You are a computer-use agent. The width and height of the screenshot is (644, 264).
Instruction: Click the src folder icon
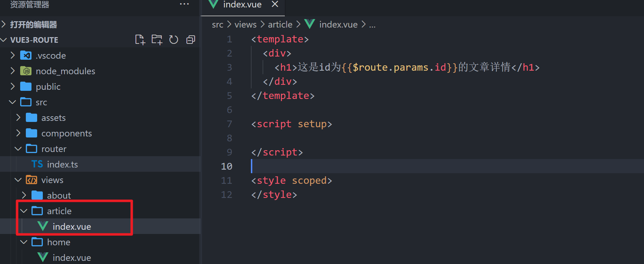pos(26,102)
